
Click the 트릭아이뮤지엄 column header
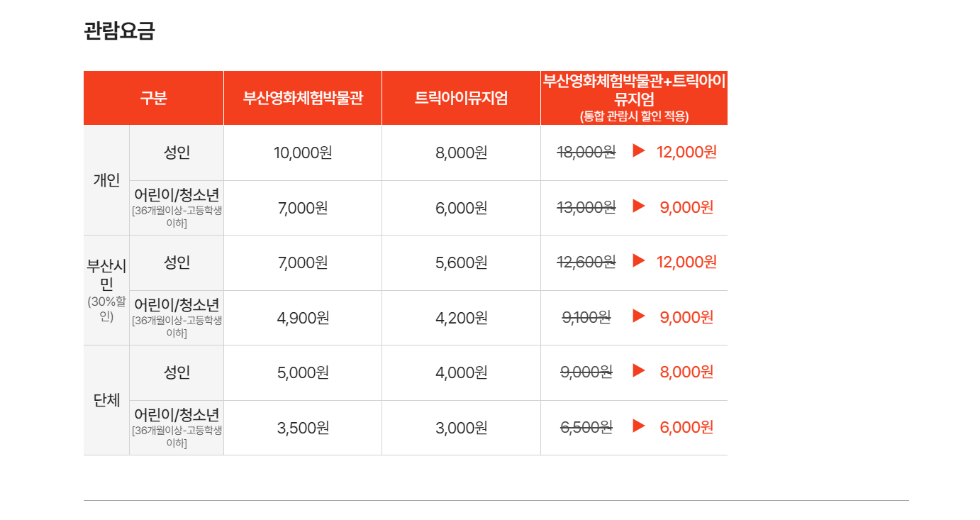point(461,98)
